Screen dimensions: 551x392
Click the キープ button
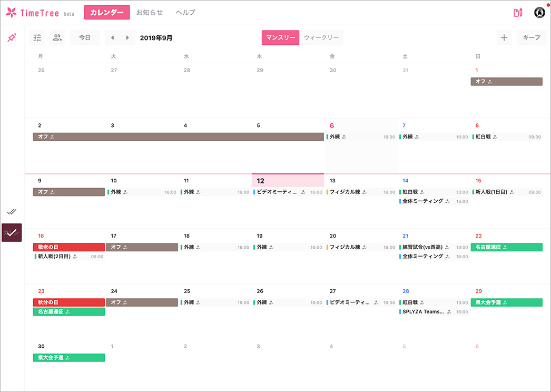click(532, 38)
